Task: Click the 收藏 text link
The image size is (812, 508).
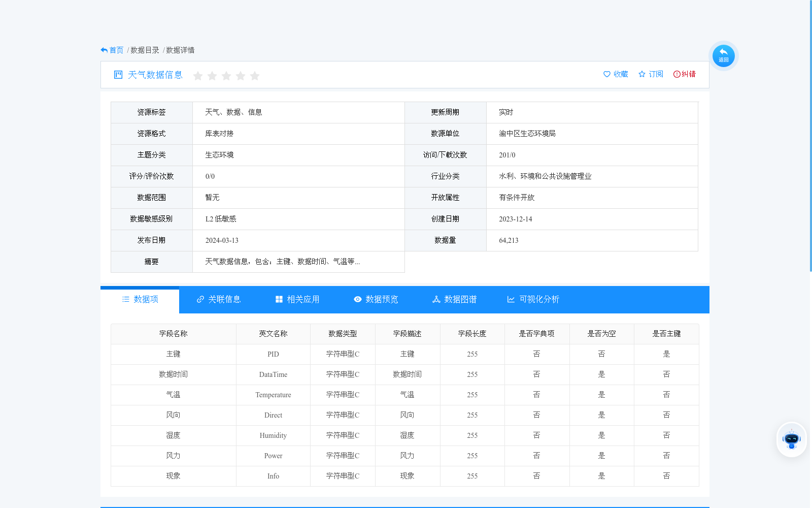Action: click(x=621, y=74)
